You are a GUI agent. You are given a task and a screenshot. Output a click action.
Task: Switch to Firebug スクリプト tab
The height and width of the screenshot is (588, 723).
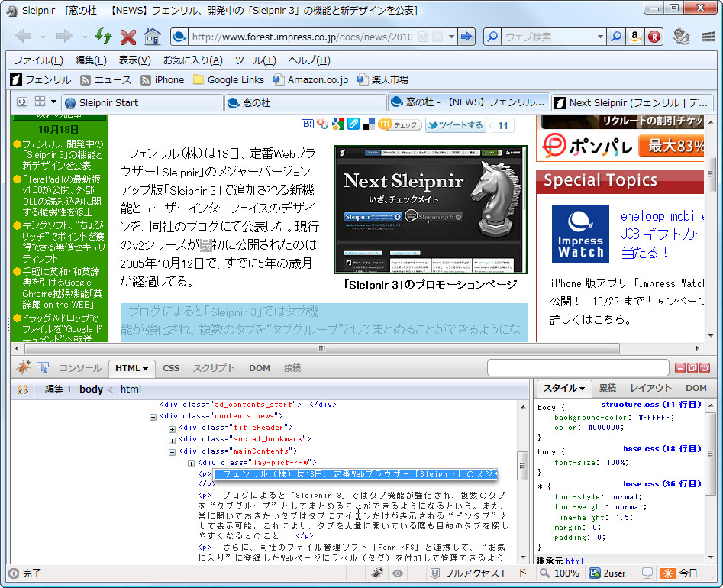[214, 368]
